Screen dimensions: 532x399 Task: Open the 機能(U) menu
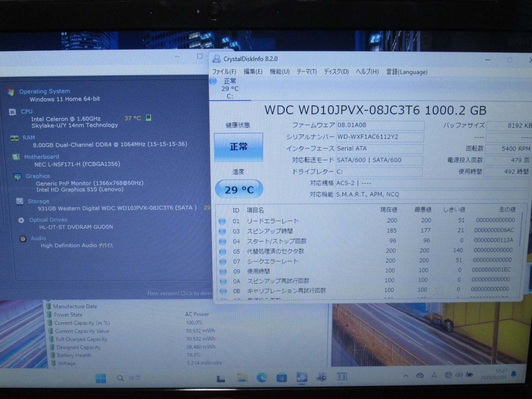tap(280, 72)
